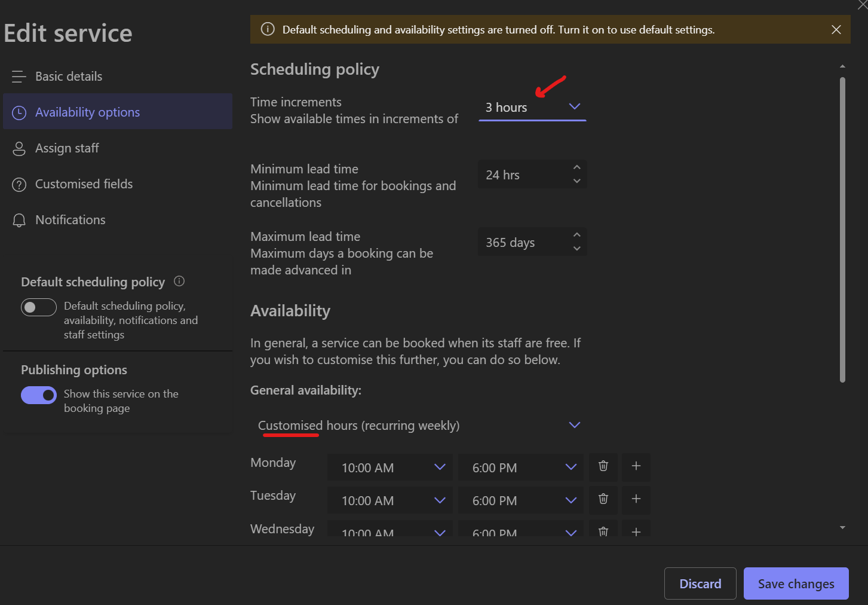Open Tuesday end time 6:00 PM dropdown
The width and height of the screenshot is (868, 605).
(x=521, y=500)
